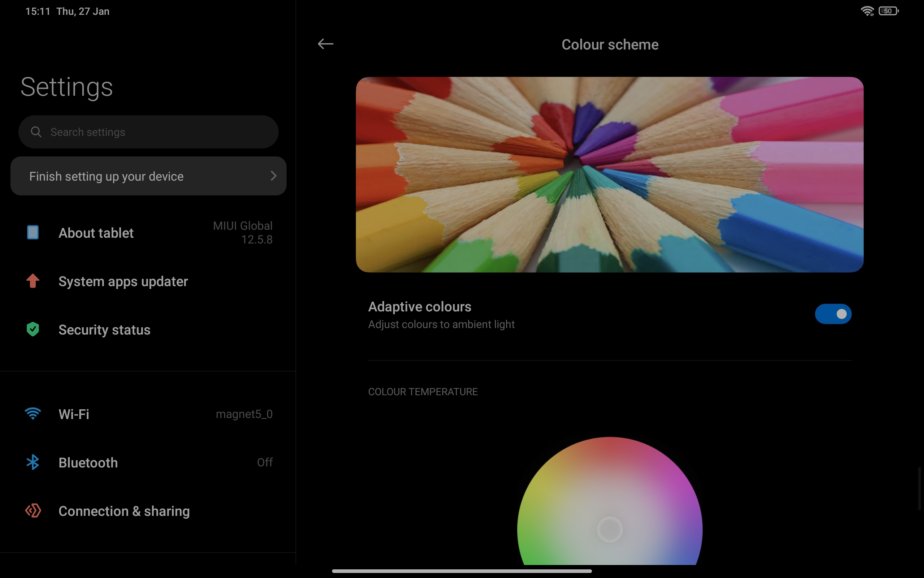Tap the MIUI Global 12.5.8 version text
Screen dimensions: 924x578
pos(243,232)
